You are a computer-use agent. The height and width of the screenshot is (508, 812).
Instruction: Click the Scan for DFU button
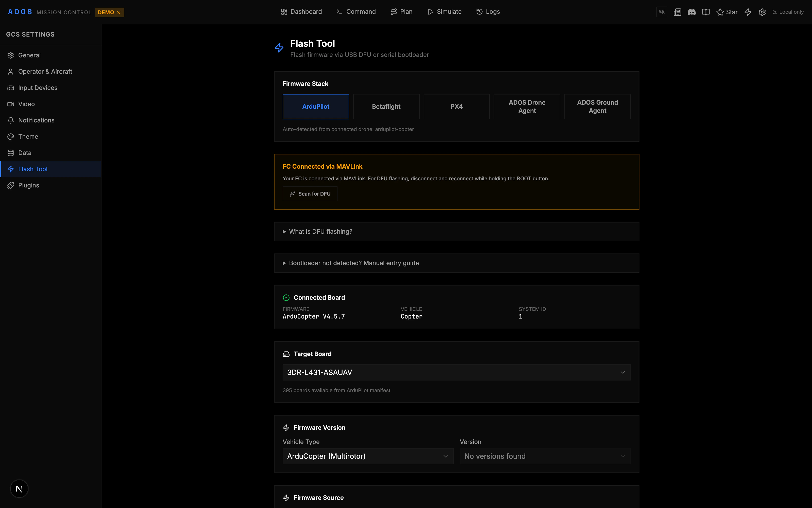[310, 194]
